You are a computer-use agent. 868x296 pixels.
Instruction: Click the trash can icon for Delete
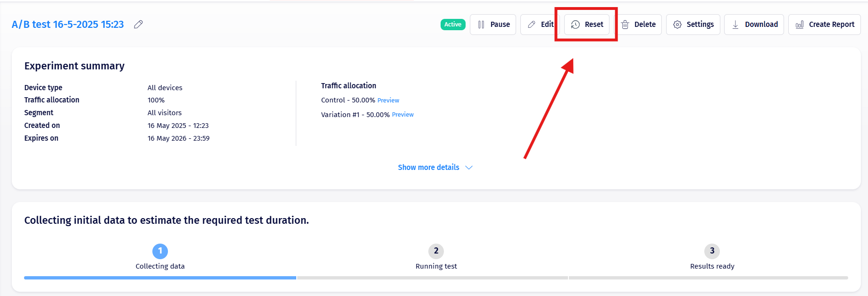click(x=625, y=25)
